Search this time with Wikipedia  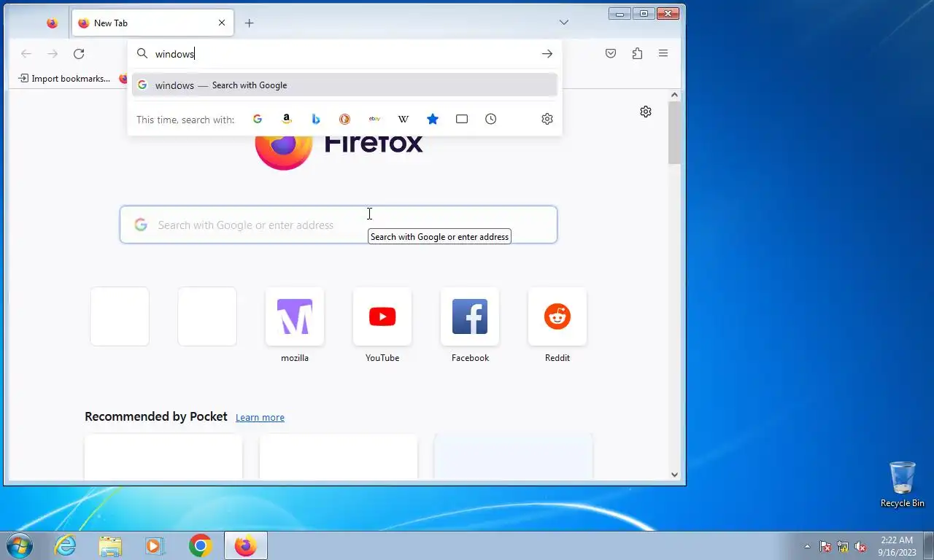click(x=404, y=119)
